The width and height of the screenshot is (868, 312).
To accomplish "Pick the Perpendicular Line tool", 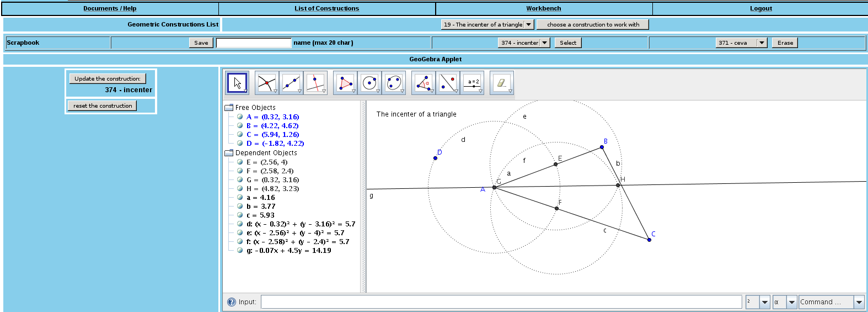I will tap(315, 83).
